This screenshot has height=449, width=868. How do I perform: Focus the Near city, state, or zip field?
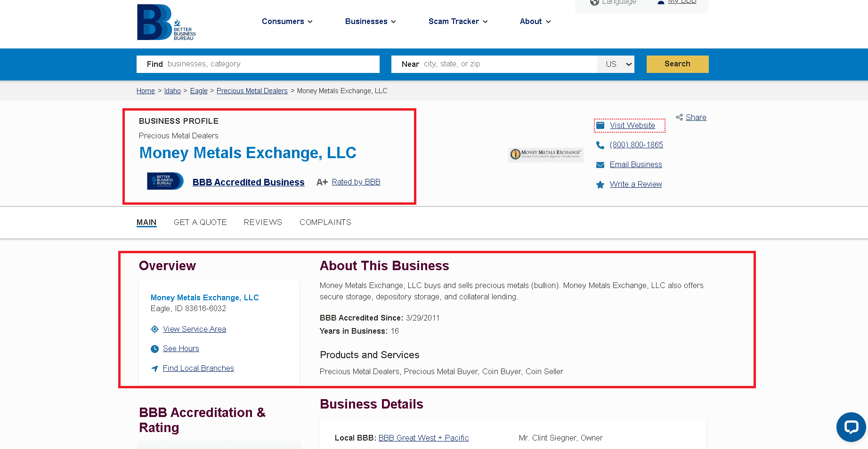[495, 64]
